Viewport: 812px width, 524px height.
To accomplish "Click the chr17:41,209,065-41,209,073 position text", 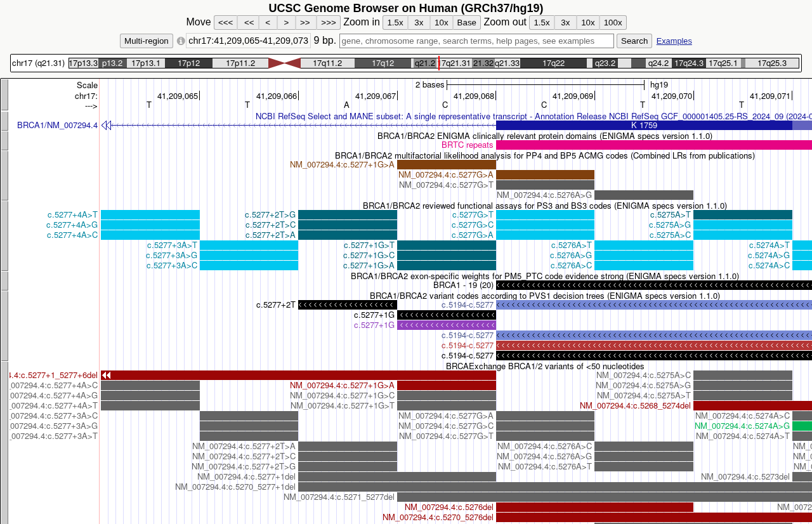I will pos(248,41).
